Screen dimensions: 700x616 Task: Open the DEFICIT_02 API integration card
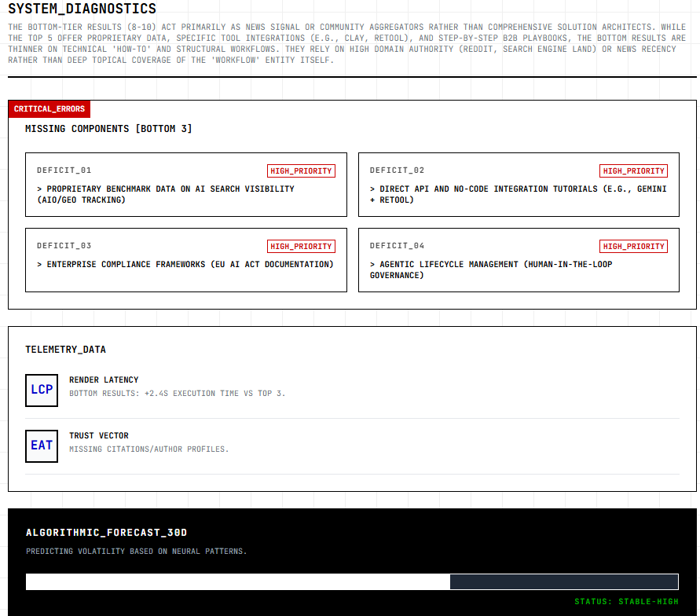point(519,194)
